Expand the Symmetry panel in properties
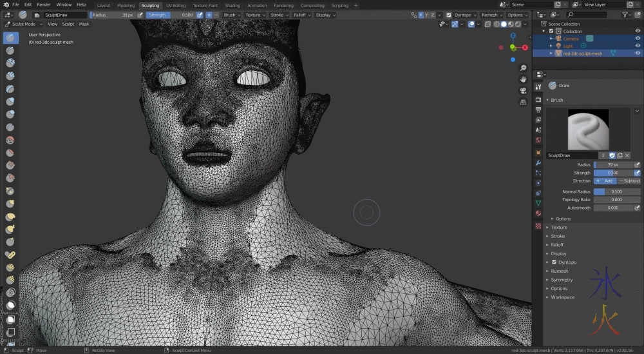The height and width of the screenshot is (354, 644). (562, 280)
